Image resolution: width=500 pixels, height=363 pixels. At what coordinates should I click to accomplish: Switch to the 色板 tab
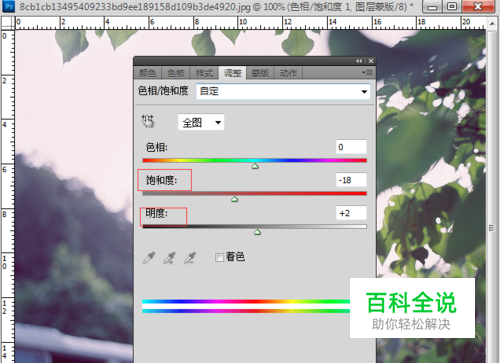click(176, 72)
